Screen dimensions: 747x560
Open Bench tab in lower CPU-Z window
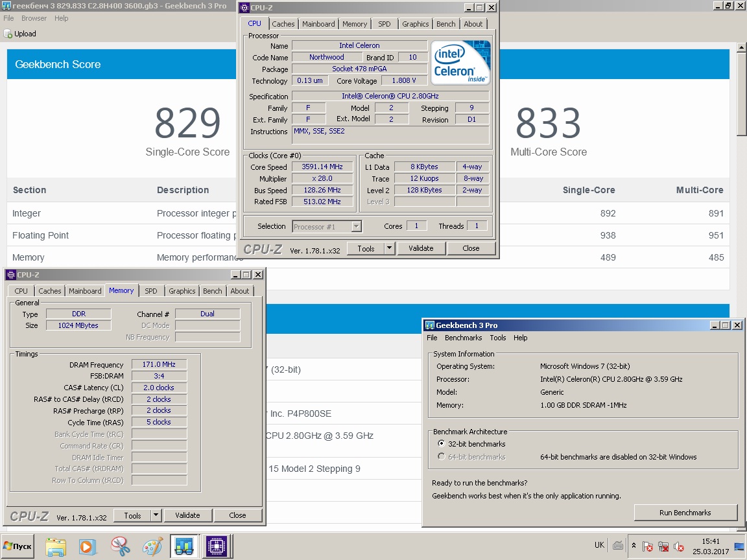[212, 291]
